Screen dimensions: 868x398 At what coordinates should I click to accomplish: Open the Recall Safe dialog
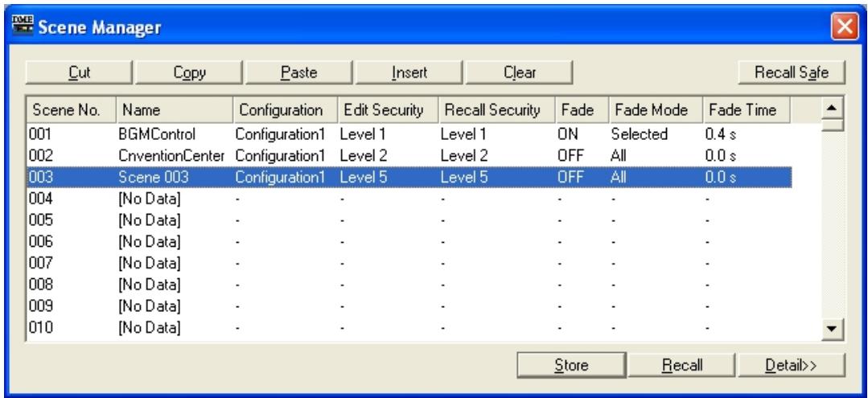[792, 72]
